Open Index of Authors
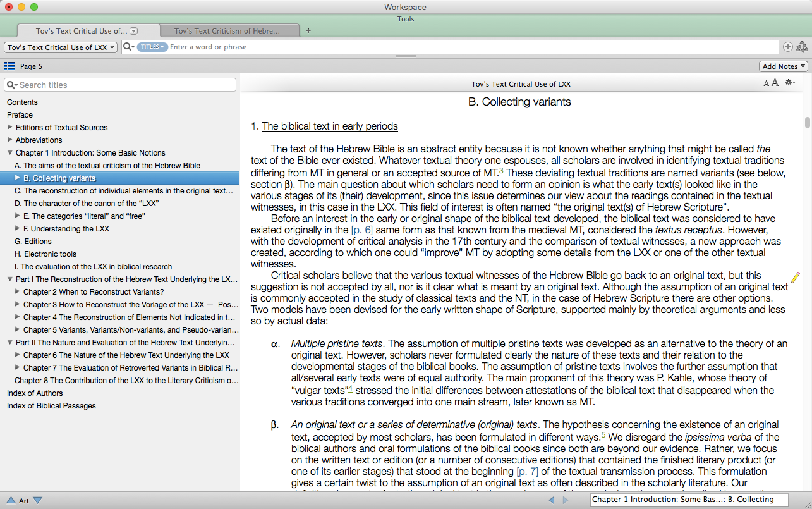The image size is (812, 509). pyautogui.click(x=35, y=393)
